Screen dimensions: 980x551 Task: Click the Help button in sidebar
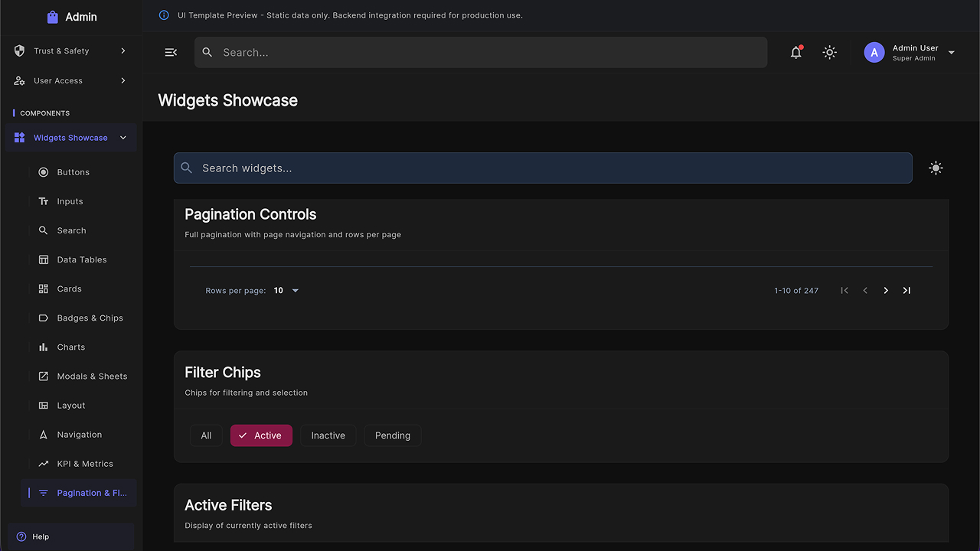[x=71, y=536]
